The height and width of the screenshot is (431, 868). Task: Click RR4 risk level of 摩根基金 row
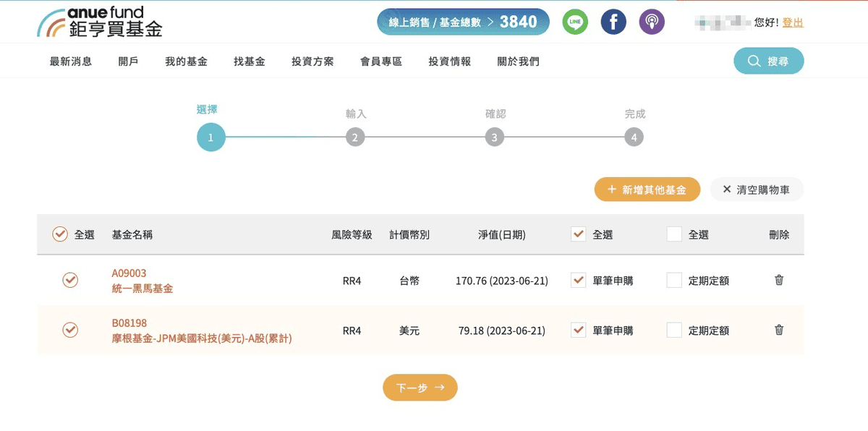pos(352,330)
